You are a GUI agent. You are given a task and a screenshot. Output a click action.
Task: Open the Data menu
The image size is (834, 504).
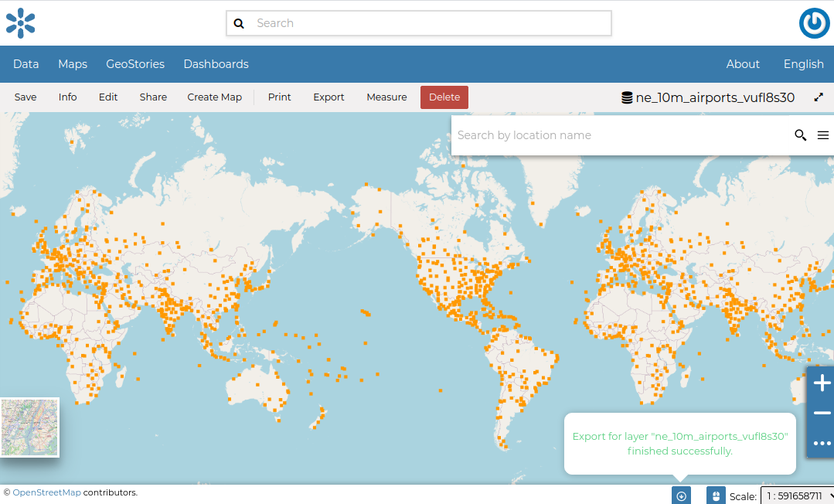point(26,64)
